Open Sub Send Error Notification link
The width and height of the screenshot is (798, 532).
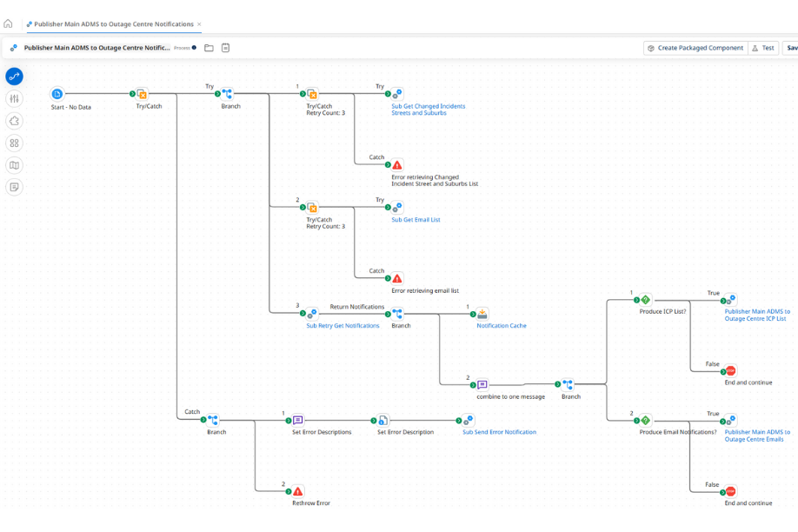pyautogui.click(x=499, y=432)
